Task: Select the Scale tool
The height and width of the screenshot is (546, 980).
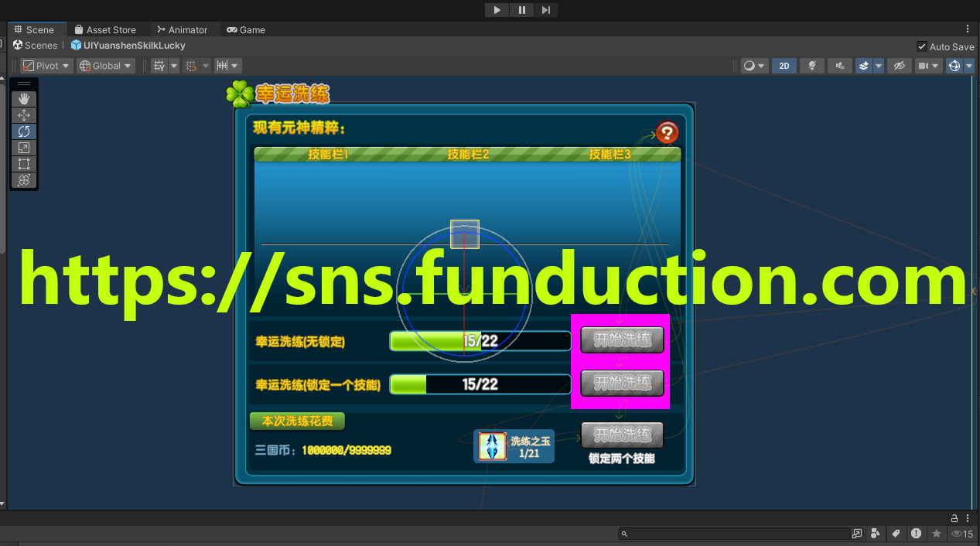Action: point(23,148)
